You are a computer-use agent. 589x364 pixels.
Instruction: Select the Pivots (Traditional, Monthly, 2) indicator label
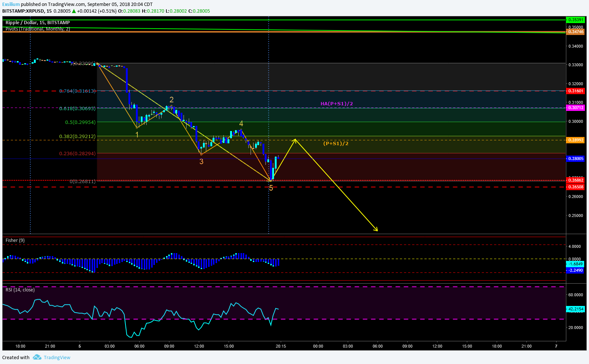38,29
